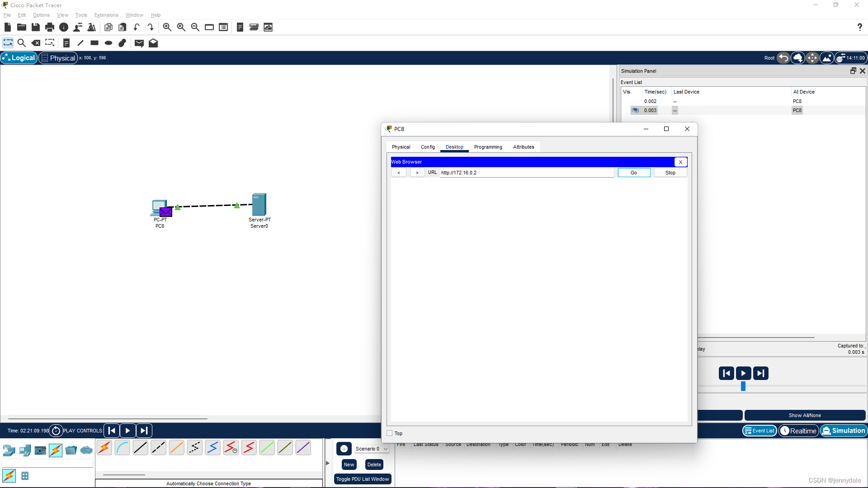
Task: Click the Paste icon in toolbar
Action: click(123, 28)
